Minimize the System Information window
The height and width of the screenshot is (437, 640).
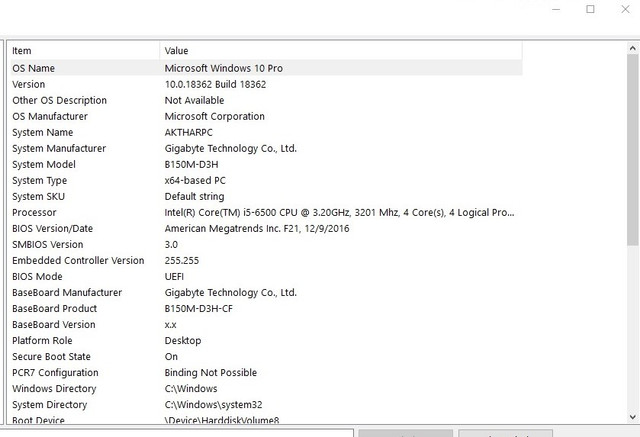click(x=556, y=9)
